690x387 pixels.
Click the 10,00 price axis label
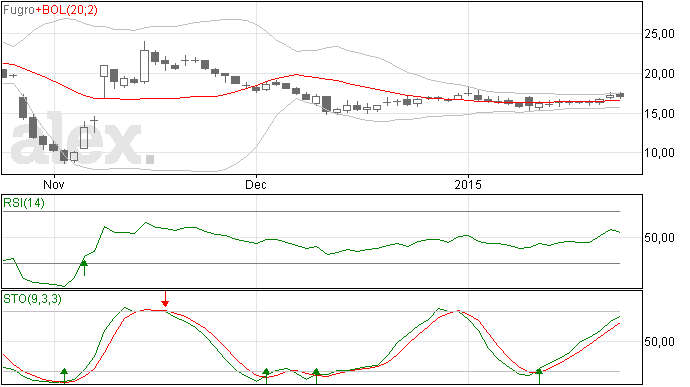[x=659, y=153]
